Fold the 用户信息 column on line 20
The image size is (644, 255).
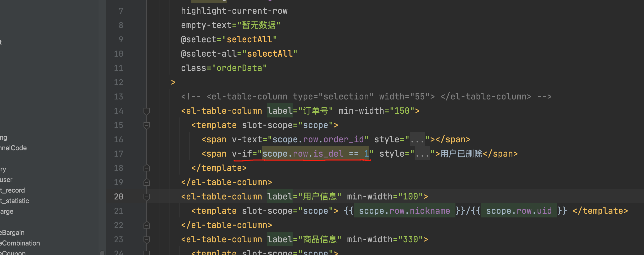(146, 197)
